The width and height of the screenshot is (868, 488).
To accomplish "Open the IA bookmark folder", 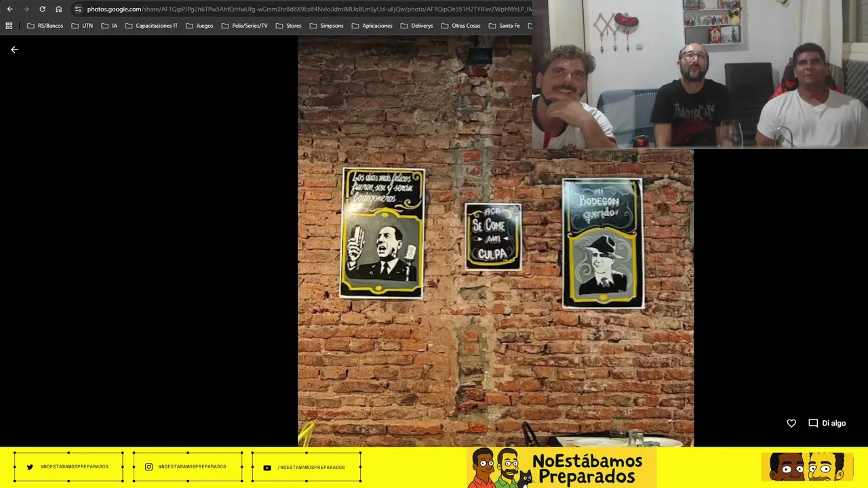I will 109,26.
